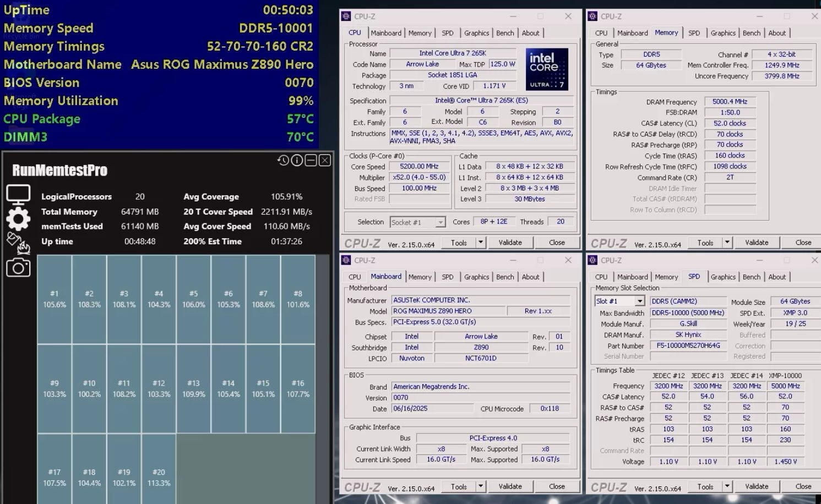Click Validate button in CPU window
This screenshot has width=821, height=504.
click(510, 242)
